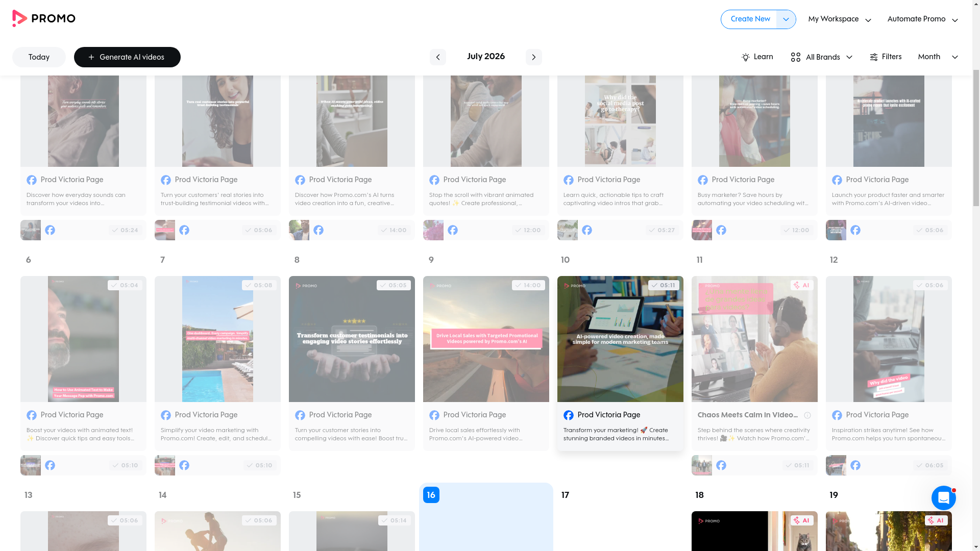
Task: Expand the Create New dropdown arrow
Action: tap(786, 19)
